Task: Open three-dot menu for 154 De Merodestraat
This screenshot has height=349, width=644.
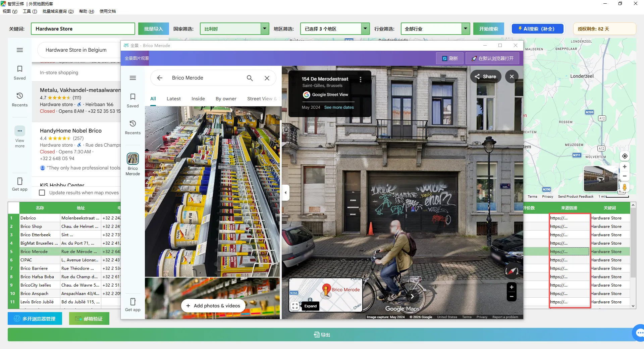Action: coord(361,80)
